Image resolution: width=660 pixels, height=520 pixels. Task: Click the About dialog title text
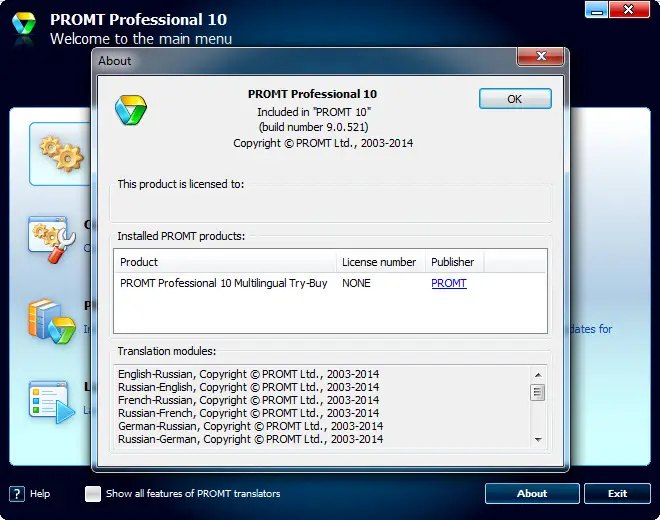click(114, 61)
